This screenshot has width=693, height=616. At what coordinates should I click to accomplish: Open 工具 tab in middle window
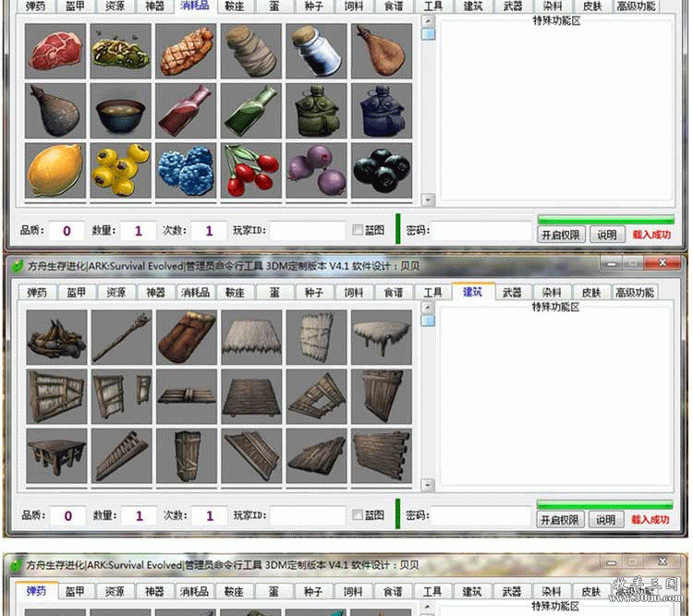432,293
